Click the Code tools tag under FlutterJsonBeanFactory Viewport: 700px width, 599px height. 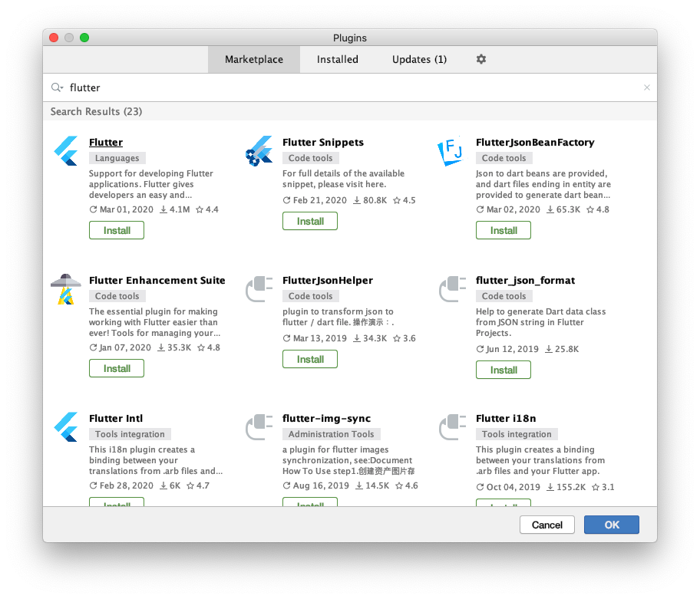click(x=504, y=158)
